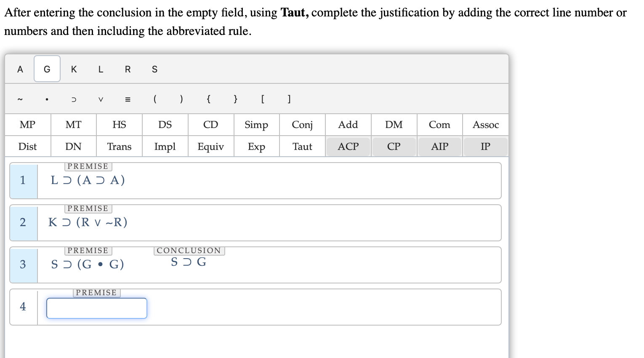
Task: Insert an opening curly brace
Action: click(x=208, y=99)
